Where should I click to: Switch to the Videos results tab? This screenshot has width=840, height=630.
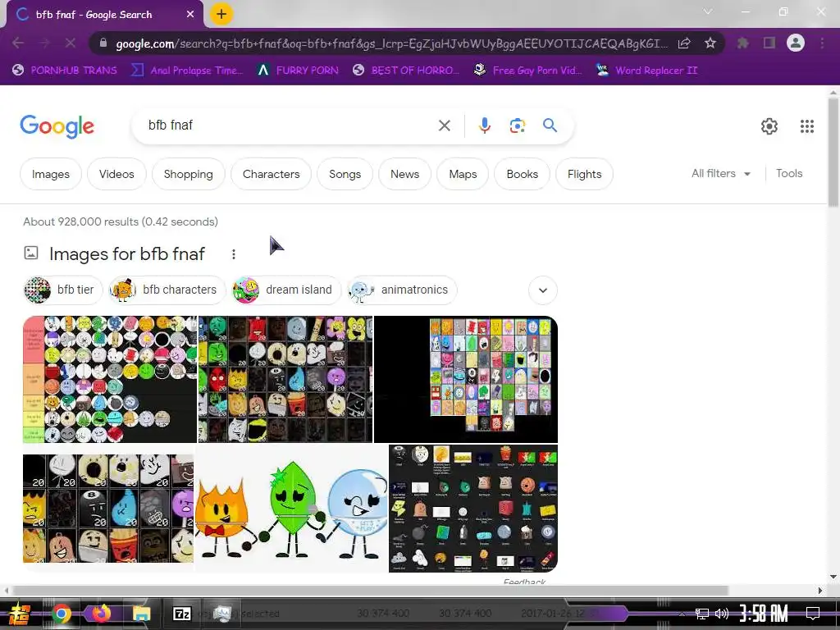coord(116,174)
